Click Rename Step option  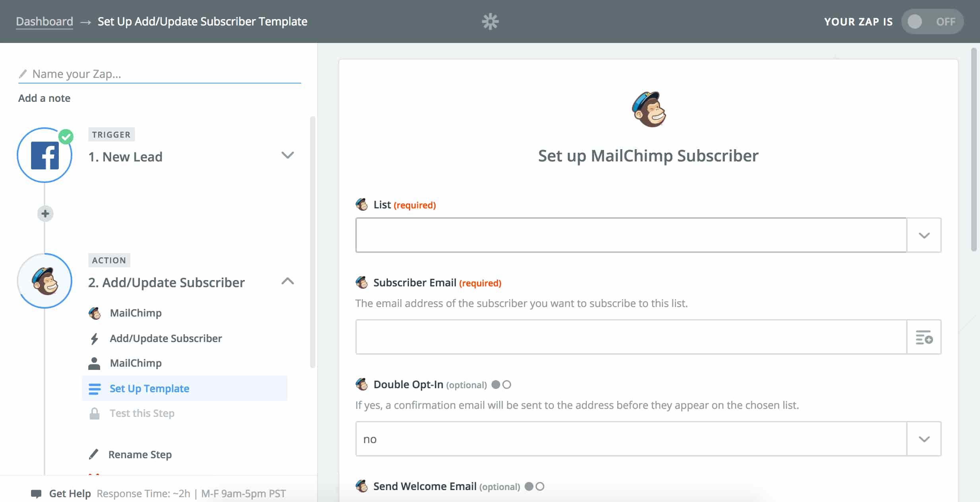tap(140, 454)
